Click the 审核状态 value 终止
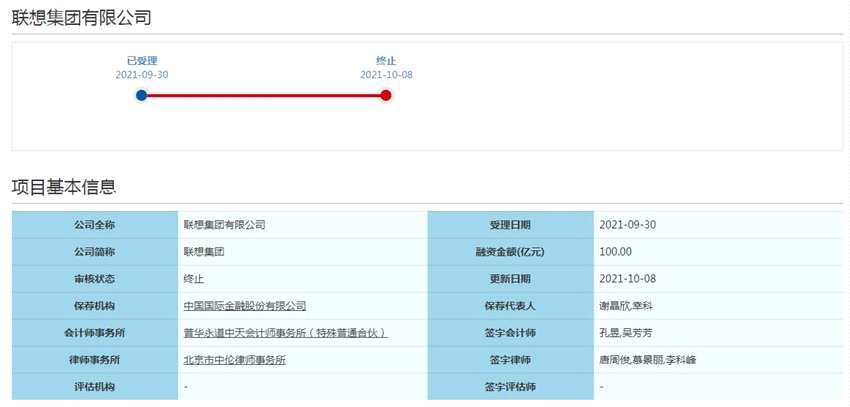The width and height of the screenshot is (850, 407). click(194, 279)
